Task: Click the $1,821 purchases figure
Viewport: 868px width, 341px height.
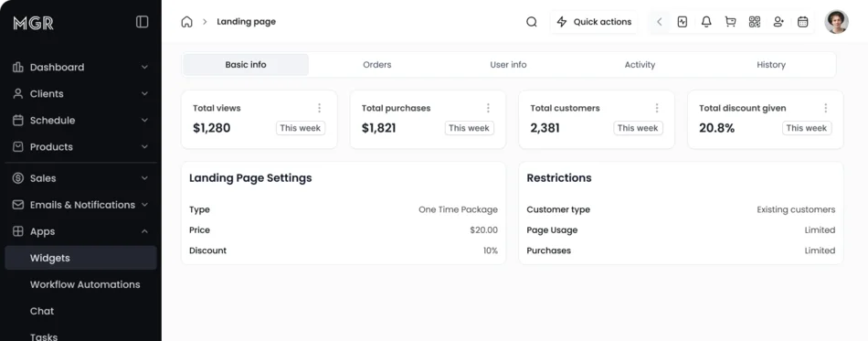Action: click(378, 128)
